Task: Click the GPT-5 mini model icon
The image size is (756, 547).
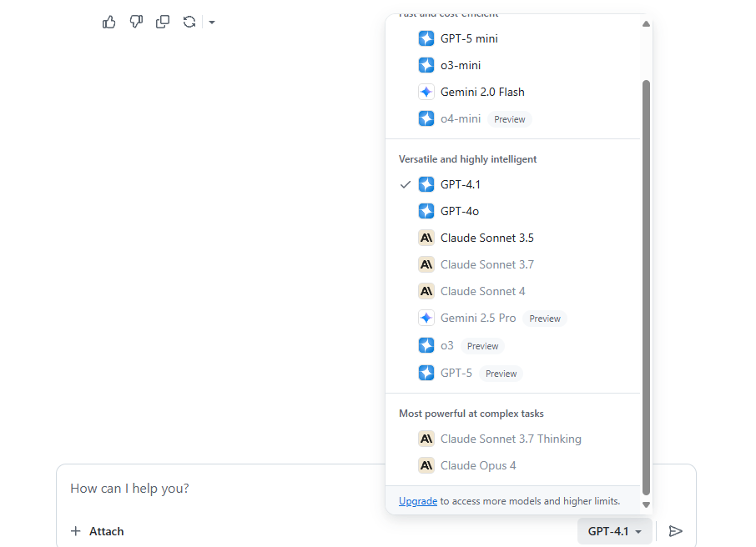Action: point(426,38)
